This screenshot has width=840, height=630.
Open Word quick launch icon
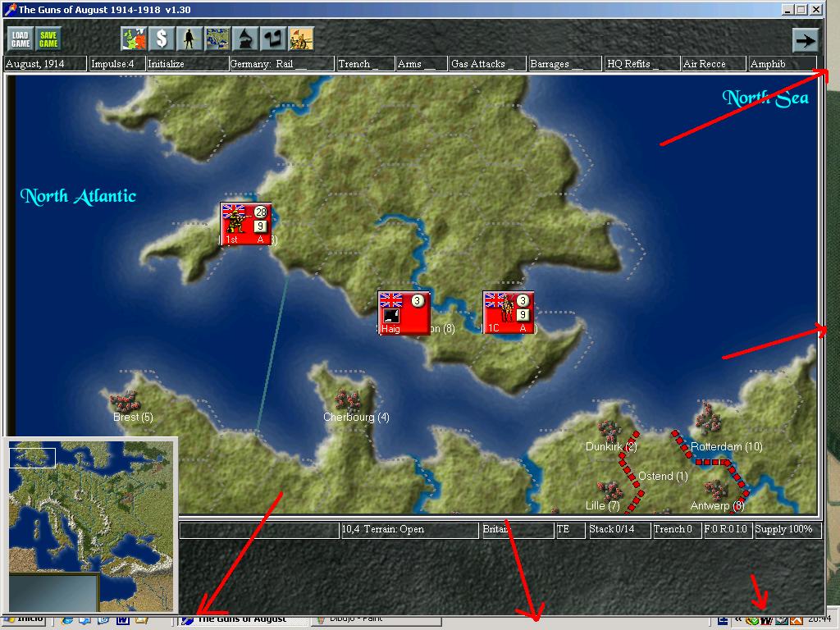(122, 620)
